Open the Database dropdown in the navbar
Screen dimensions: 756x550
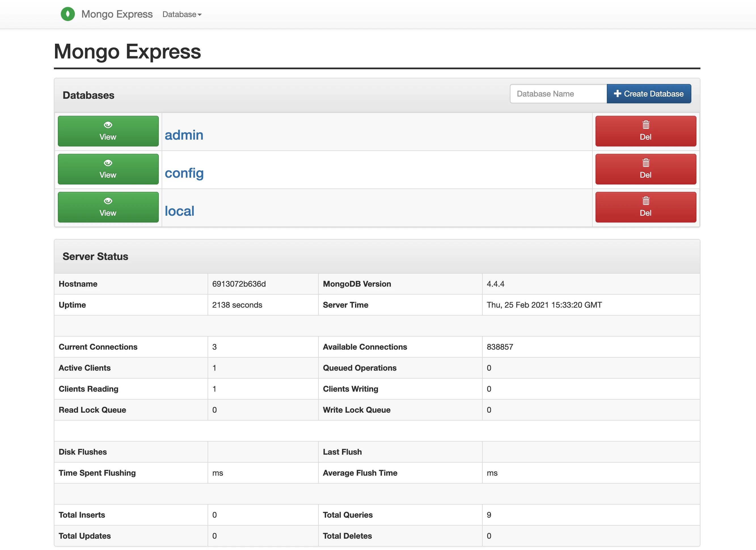click(182, 14)
